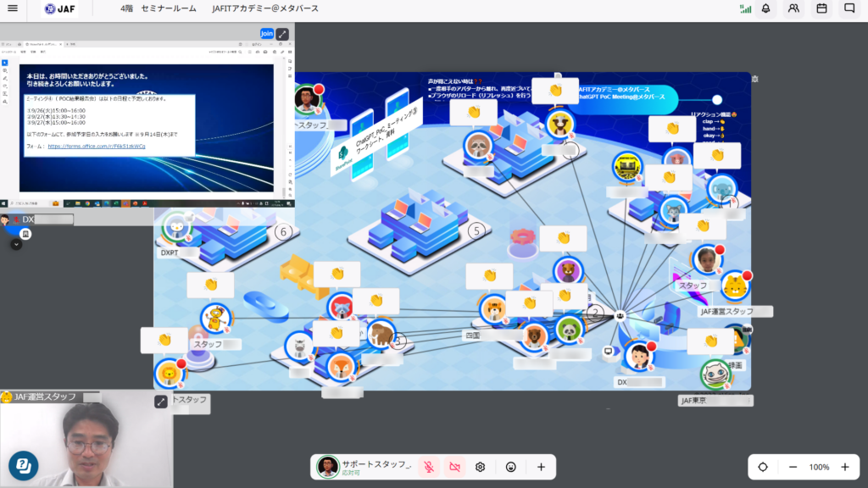Select the mammoth avatar
This screenshot has width=868, height=488.
coord(381,334)
